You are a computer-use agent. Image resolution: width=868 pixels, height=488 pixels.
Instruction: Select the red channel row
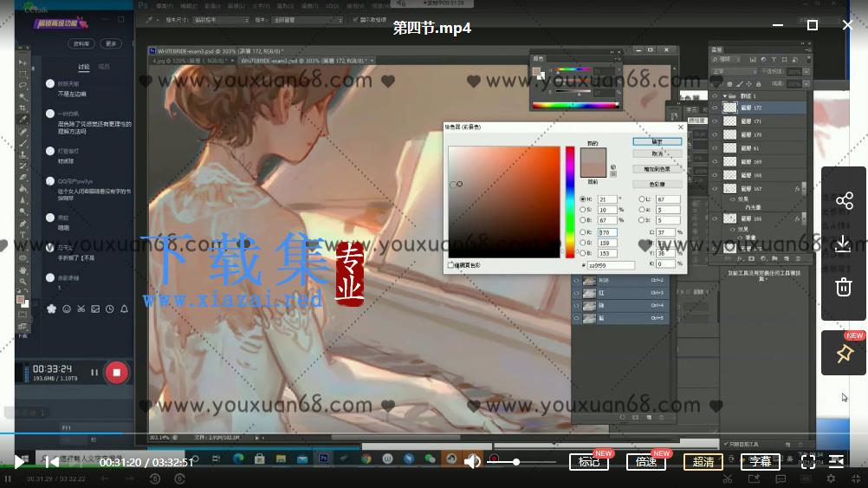tap(620, 293)
